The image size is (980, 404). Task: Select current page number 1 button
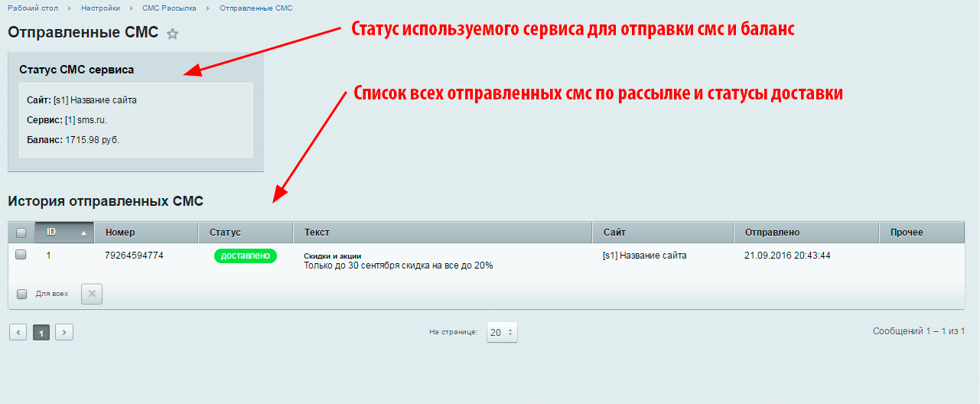[41, 332]
